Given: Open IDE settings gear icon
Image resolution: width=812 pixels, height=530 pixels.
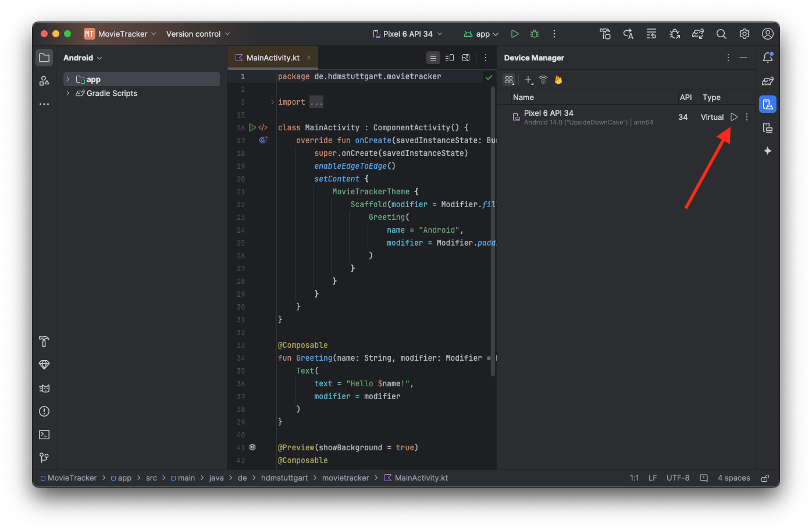Looking at the screenshot, I should tap(745, 34).
